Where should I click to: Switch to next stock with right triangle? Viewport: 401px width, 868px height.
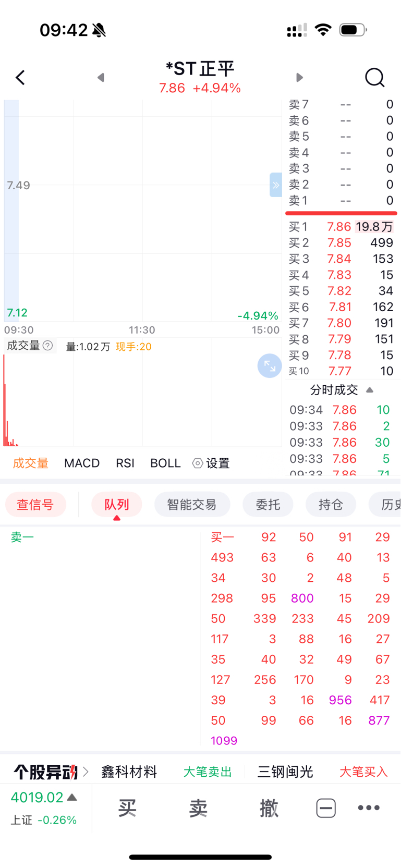299,78
